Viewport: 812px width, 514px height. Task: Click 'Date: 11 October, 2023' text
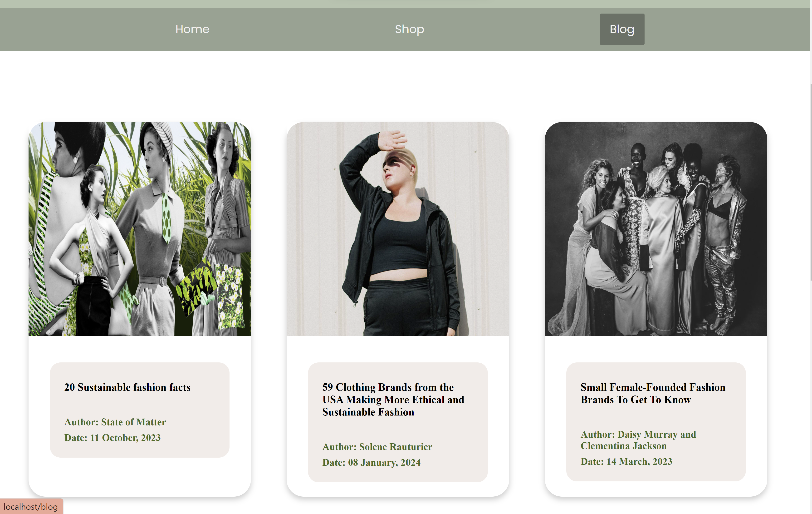(x=112, y=437)
